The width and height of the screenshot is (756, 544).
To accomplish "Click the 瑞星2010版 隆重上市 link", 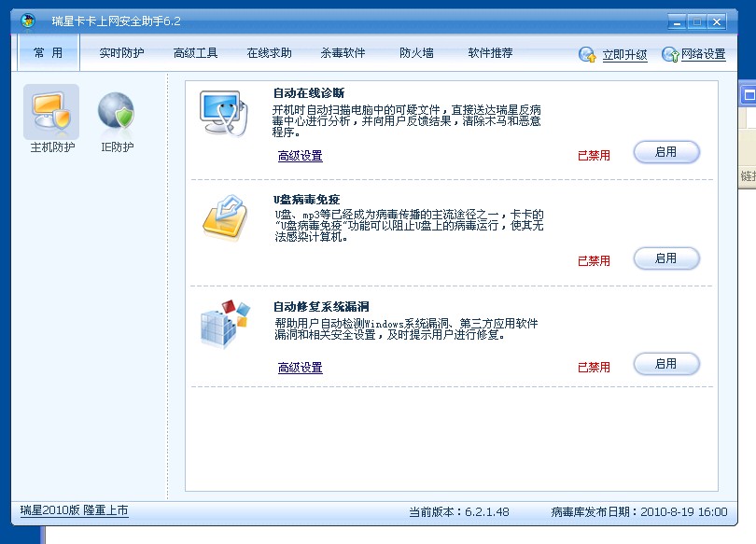I will tap(75, 510).
